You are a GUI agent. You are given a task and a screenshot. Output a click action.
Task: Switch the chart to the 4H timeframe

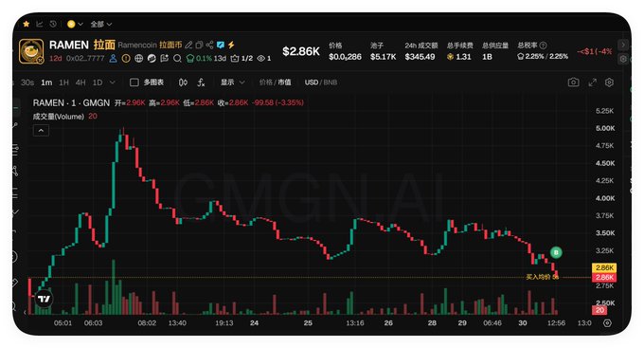80,82
